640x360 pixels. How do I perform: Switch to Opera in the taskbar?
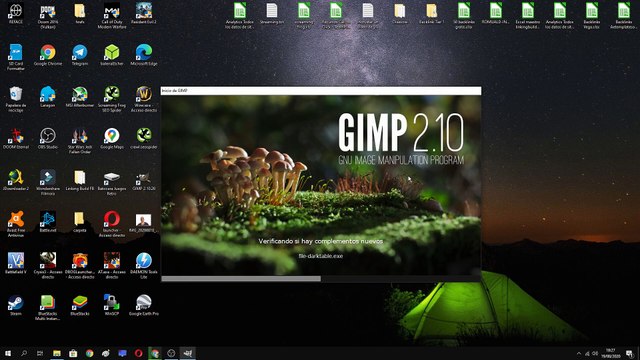pos(138,353)
